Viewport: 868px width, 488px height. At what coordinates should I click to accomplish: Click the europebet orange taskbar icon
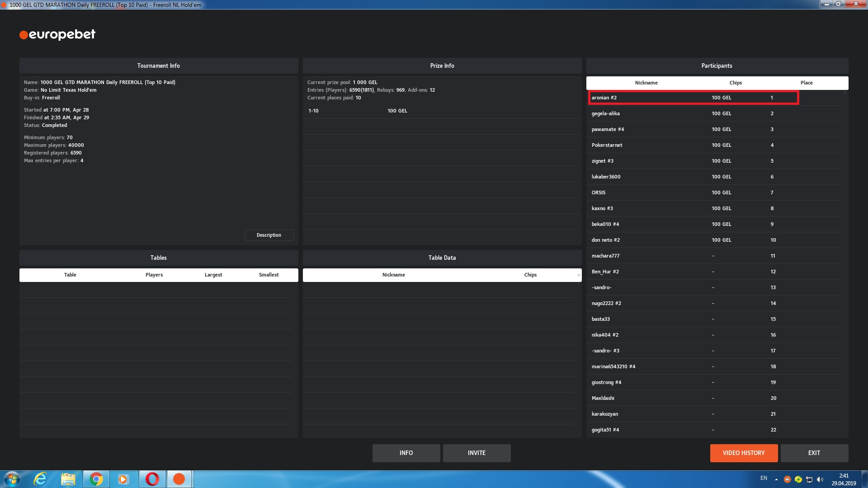click(x=179, y=479)
